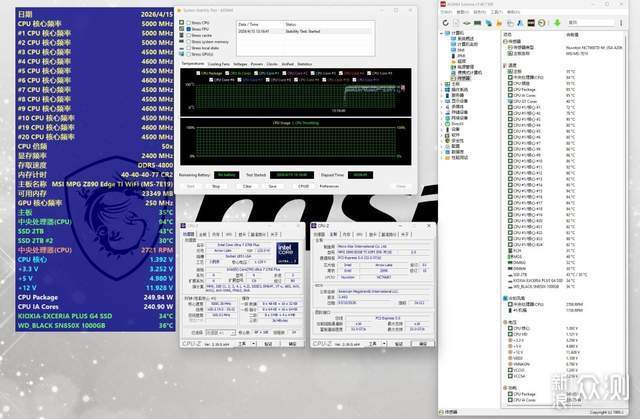640x419 pixels.
Task: Select the IPMI node in AIDA64 tree
Action: click(x=458, y=55)
